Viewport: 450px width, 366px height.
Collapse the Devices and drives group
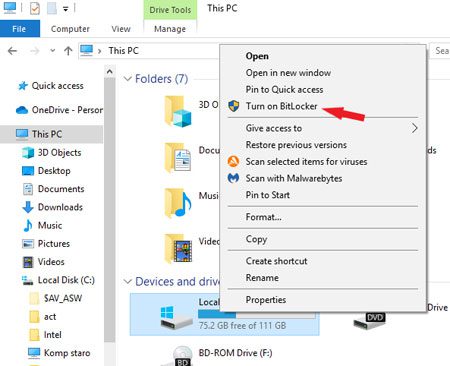tap(127, 282)
